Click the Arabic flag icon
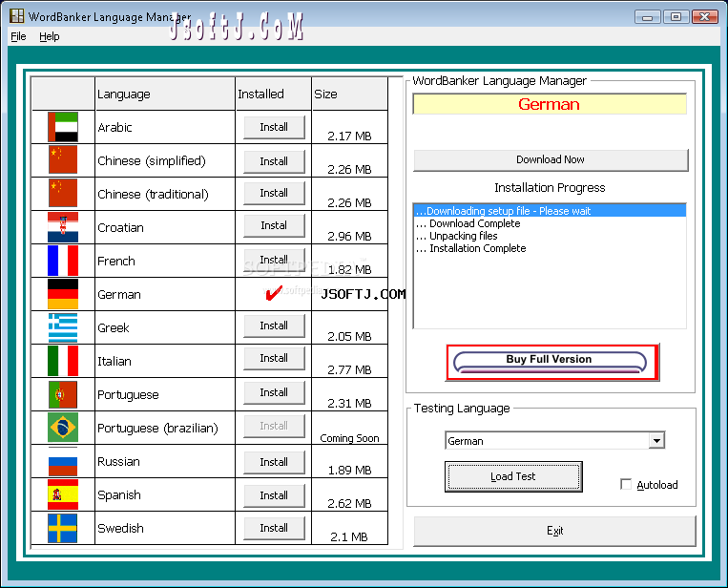This screenshot has height=588, width=728. (63, 127)
